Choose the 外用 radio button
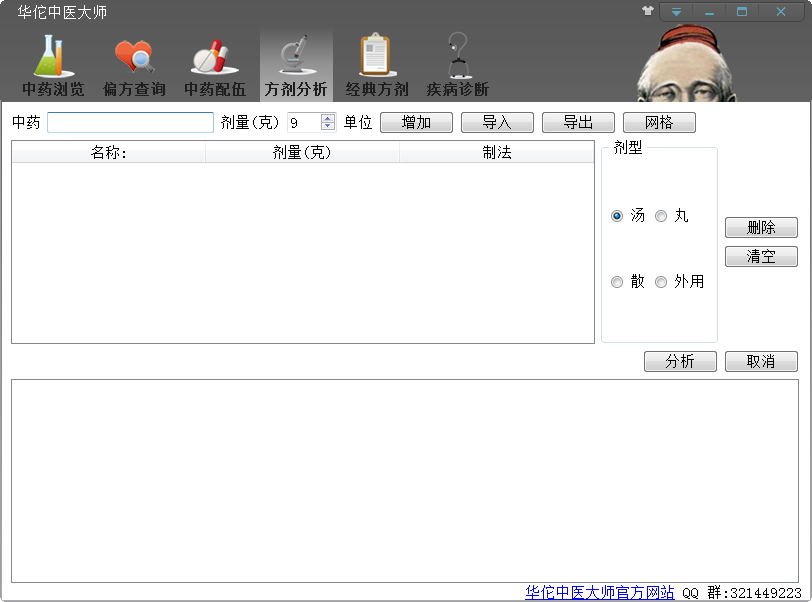 661,282
